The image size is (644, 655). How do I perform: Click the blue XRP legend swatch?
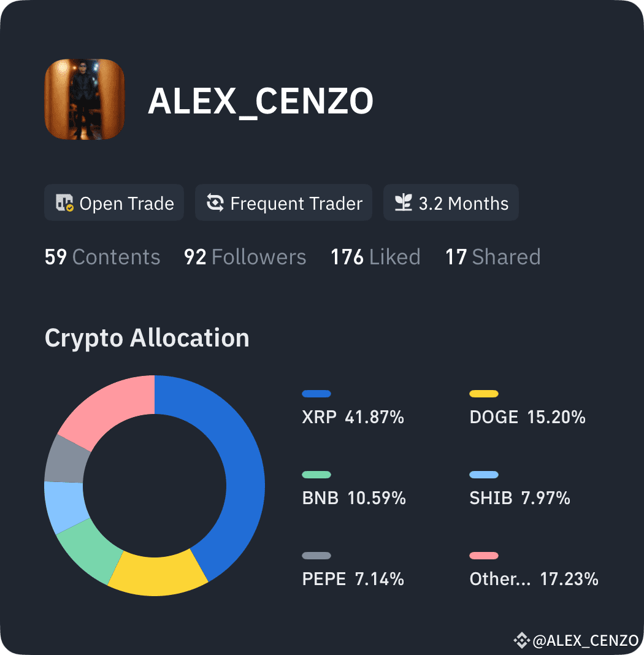(316, 394)
